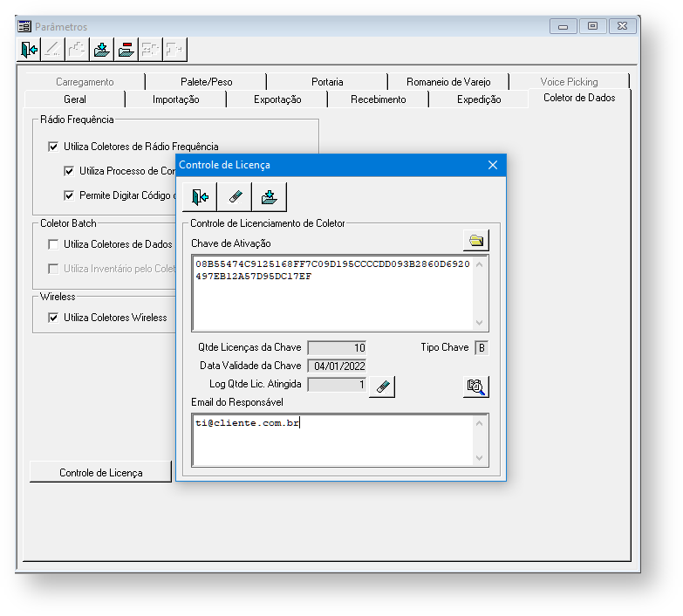Click Log Qtde Lic. Atingida field

point(338,384)
